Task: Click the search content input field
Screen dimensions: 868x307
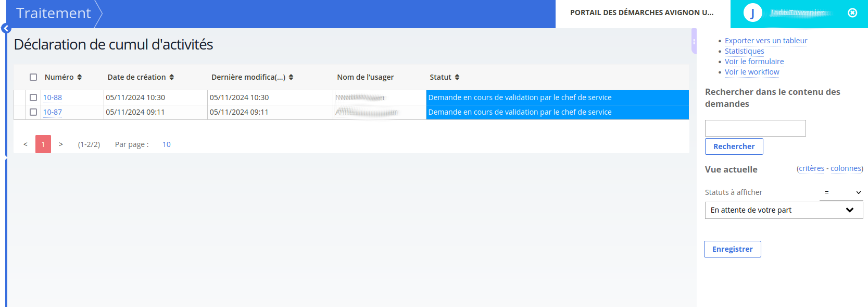Action: [755, 128]
